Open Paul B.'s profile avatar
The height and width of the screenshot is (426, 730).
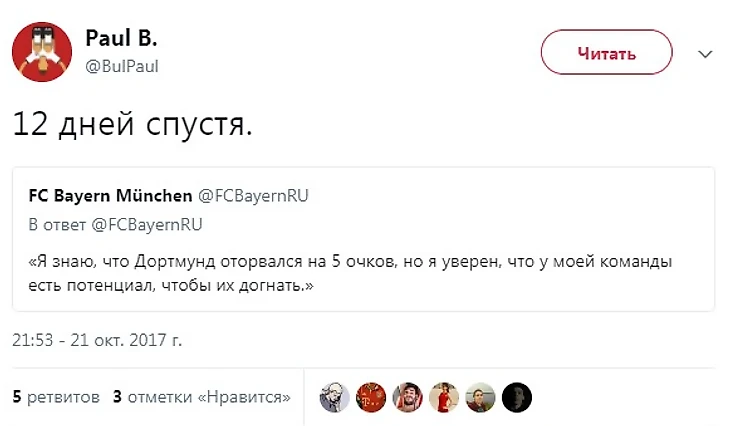point(42,51)
